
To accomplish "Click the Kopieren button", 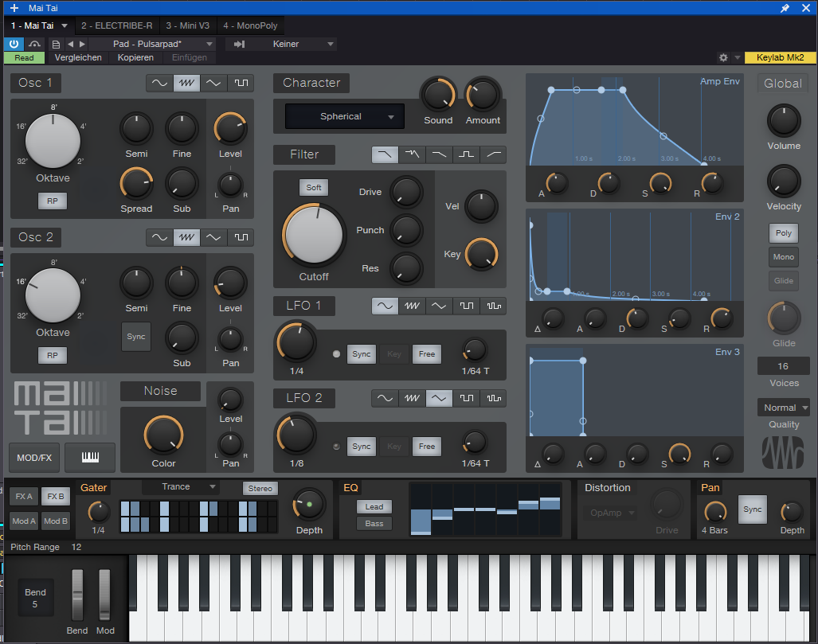I will click(135, 57).
